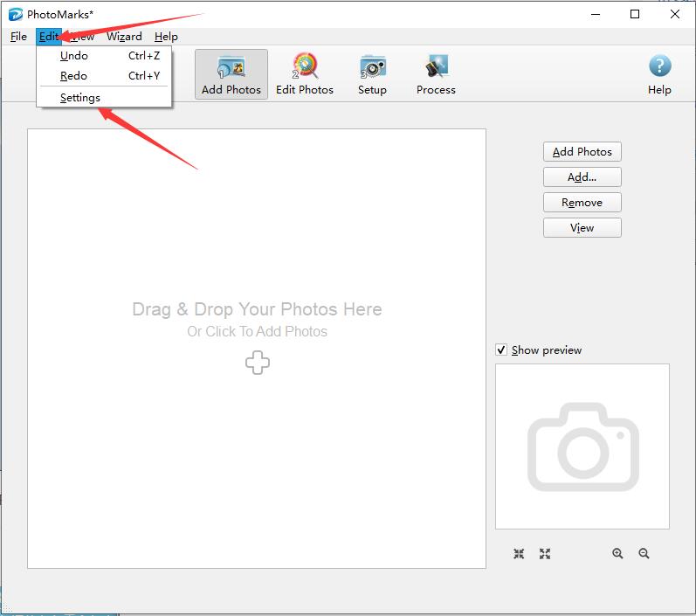Maximize the PhotoMarks window
This screenshot has height=616, width=696.
coord(635,14)
